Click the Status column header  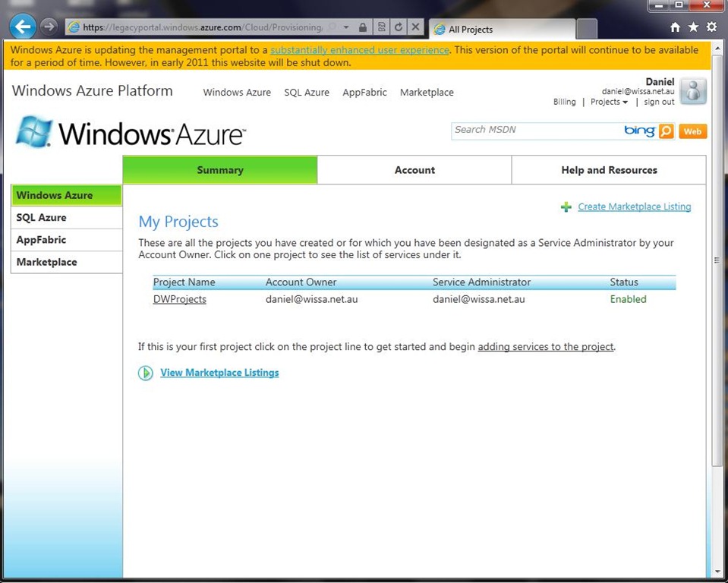point(624,282)
